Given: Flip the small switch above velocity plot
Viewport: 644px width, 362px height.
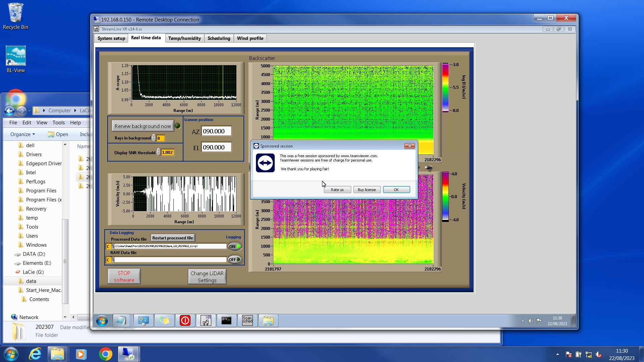Looking at the screenshot, I should pos(428,168).
